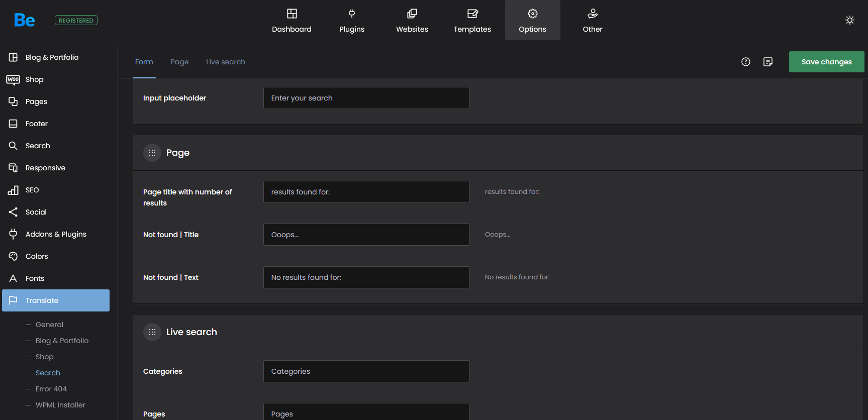Switch to the Live search tab

pos(226,62)
